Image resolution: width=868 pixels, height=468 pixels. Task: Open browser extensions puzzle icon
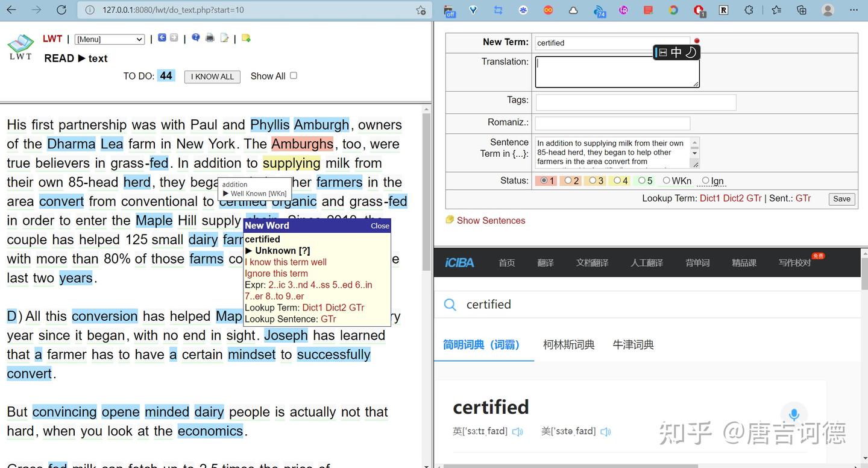coord(749,10)
